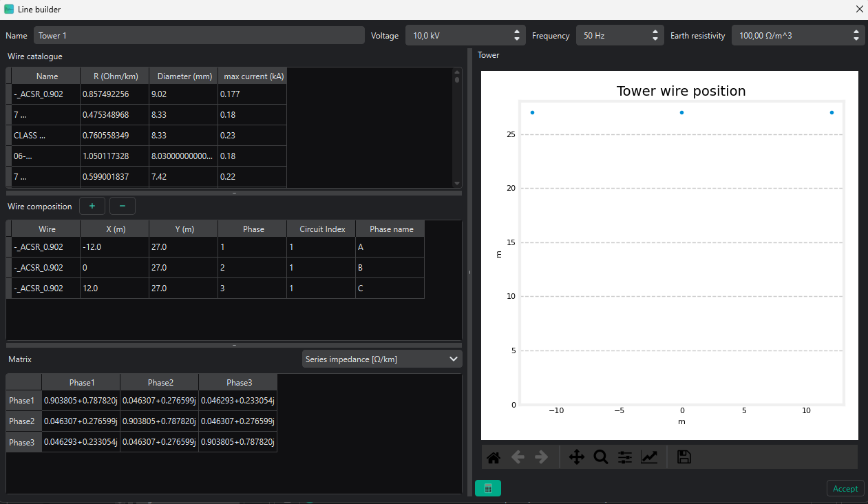This screenshot has width=868, height=504.
Task: Close the Line builder window
Action: (859, 9)
